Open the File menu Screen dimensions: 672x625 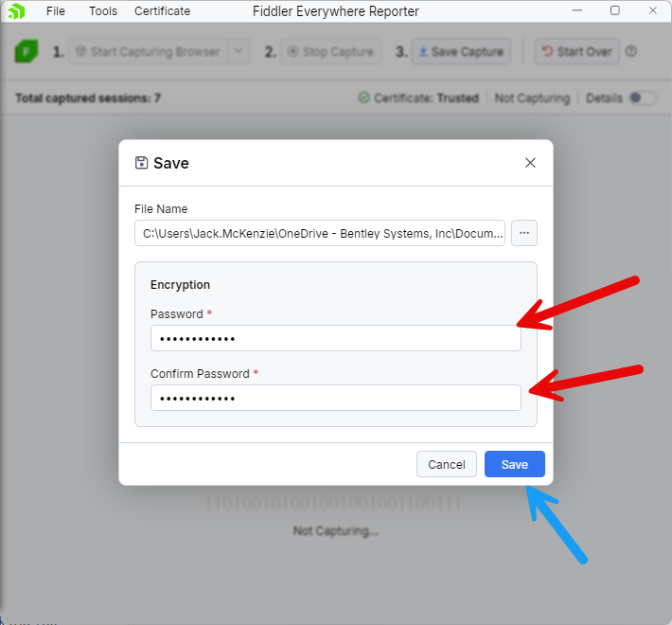56,11
